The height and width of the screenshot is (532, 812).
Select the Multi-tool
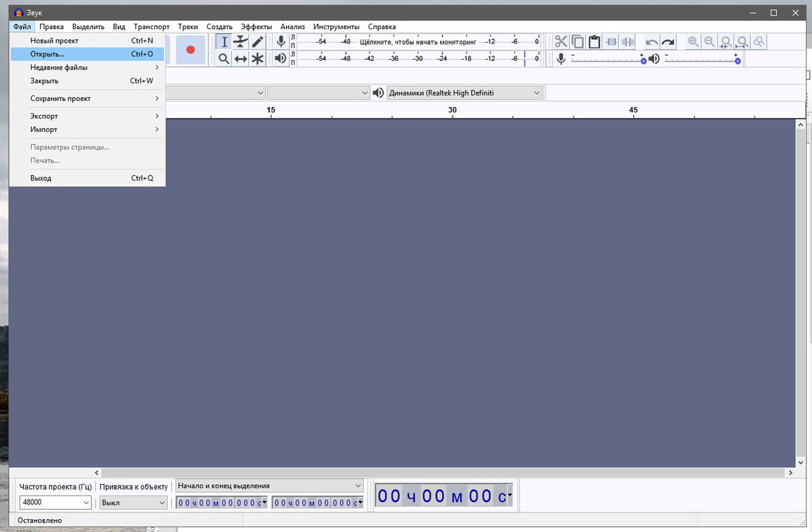click(x=257, y=58)
